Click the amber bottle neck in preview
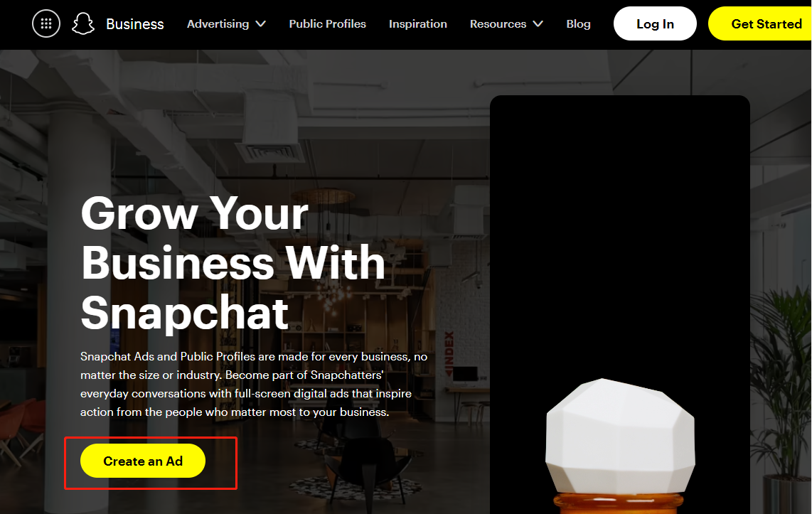 pyautogui.click(x=619, y=503)
